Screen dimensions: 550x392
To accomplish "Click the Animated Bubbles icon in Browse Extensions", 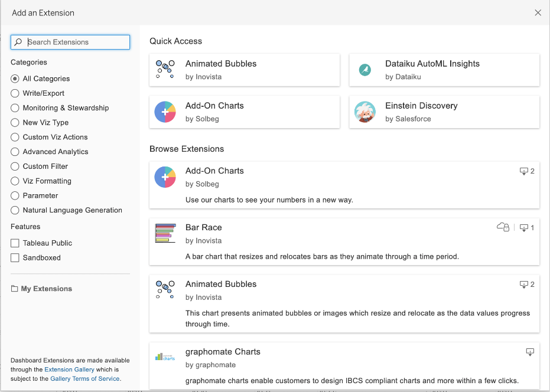I will tap(165, 290).
